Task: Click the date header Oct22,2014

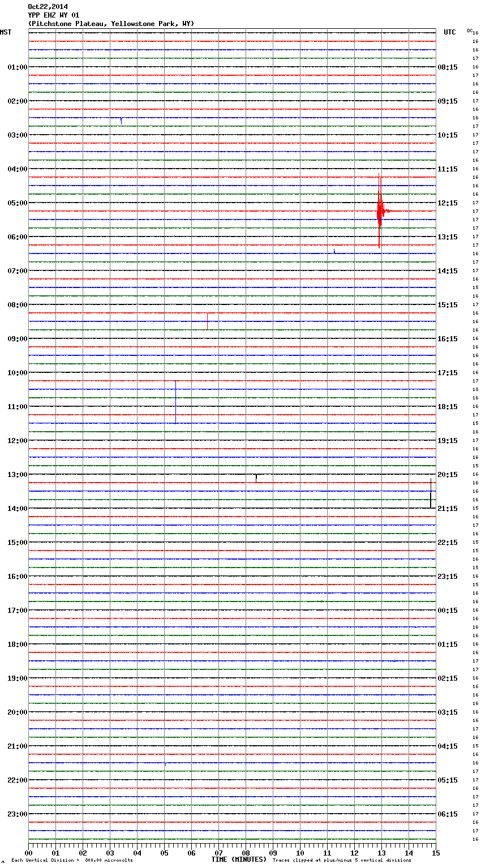Action: coord(48,7)
